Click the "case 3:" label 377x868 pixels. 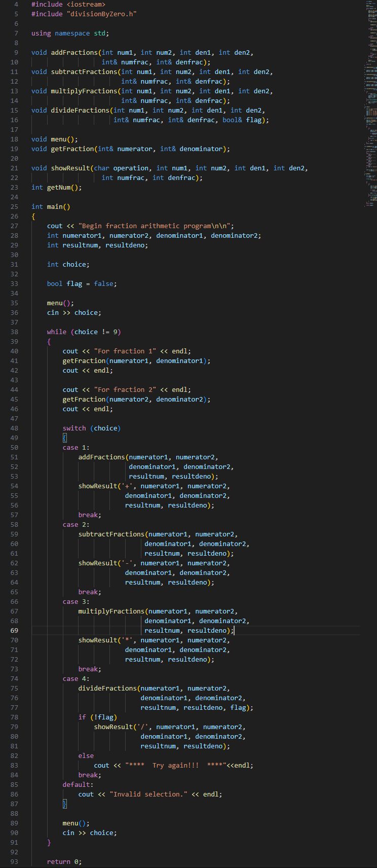(x=77, y=601)
